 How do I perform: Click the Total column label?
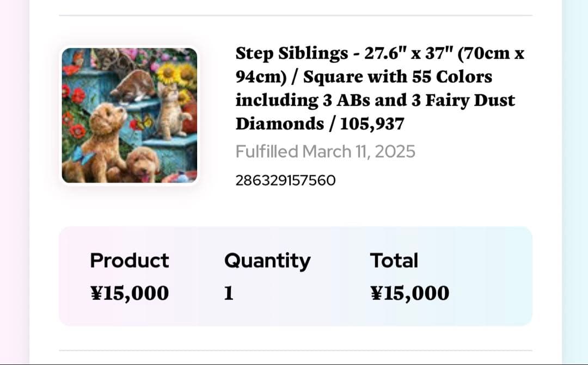click(394, 261)
